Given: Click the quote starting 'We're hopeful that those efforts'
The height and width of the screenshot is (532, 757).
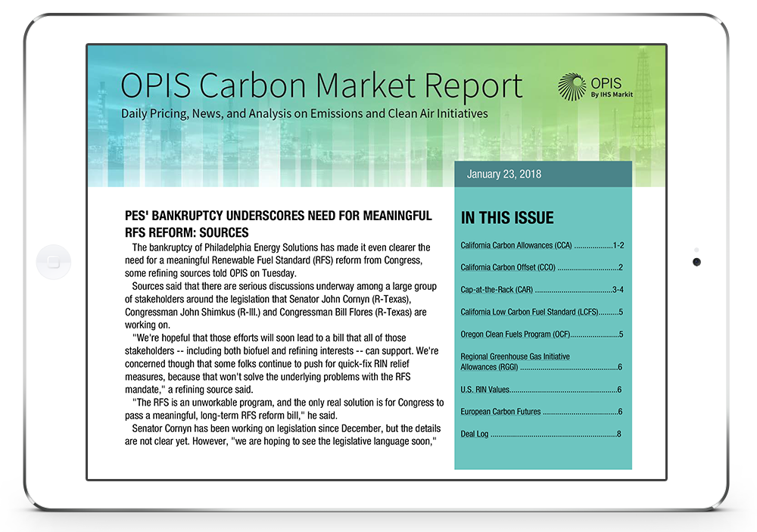Looking at the screenshot, I should 282,363.
